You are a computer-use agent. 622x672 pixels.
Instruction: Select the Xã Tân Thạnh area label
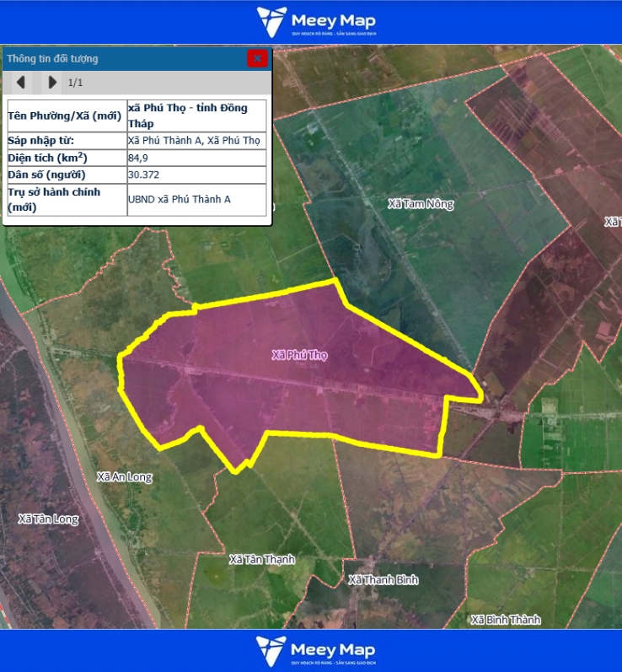click(x=262, y=559)
